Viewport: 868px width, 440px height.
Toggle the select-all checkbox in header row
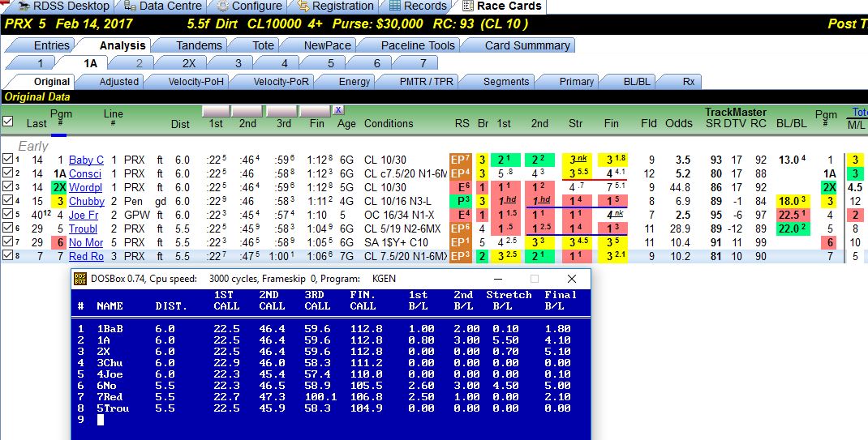click(x=8, y=121)
